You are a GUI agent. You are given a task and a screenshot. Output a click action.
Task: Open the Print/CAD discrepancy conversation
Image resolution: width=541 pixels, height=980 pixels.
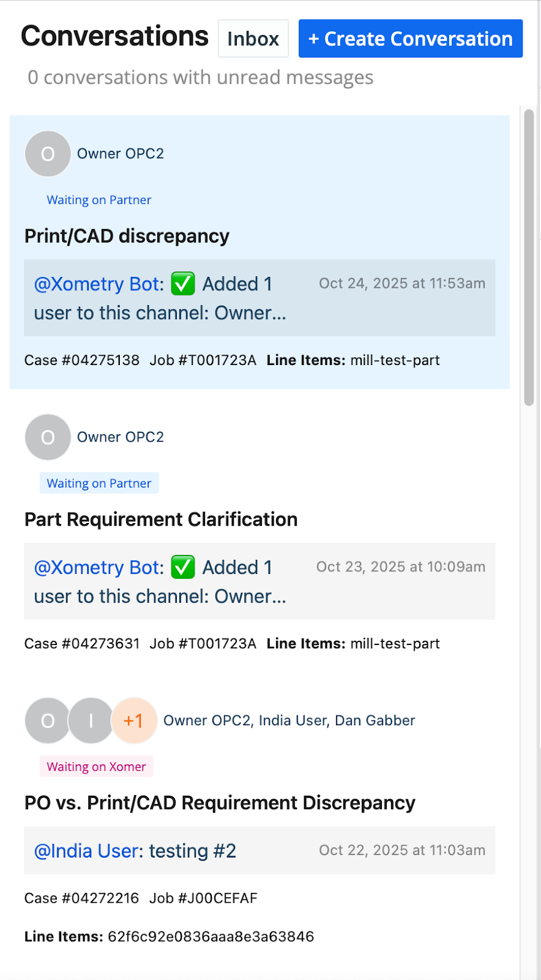pyautogui.click(x=127, y=236)
